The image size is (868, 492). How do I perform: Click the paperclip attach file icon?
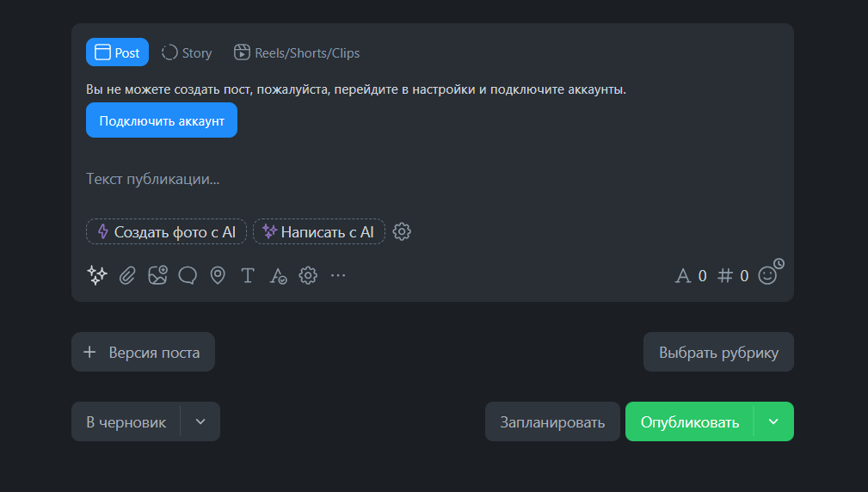coord(127,275)
